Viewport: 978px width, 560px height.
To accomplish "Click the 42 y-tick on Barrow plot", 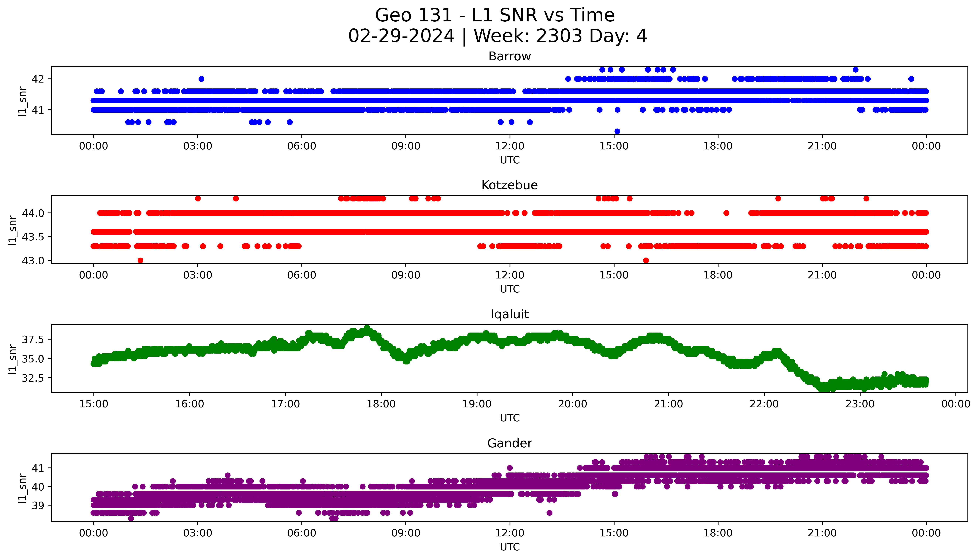I will tap(38, 79).
